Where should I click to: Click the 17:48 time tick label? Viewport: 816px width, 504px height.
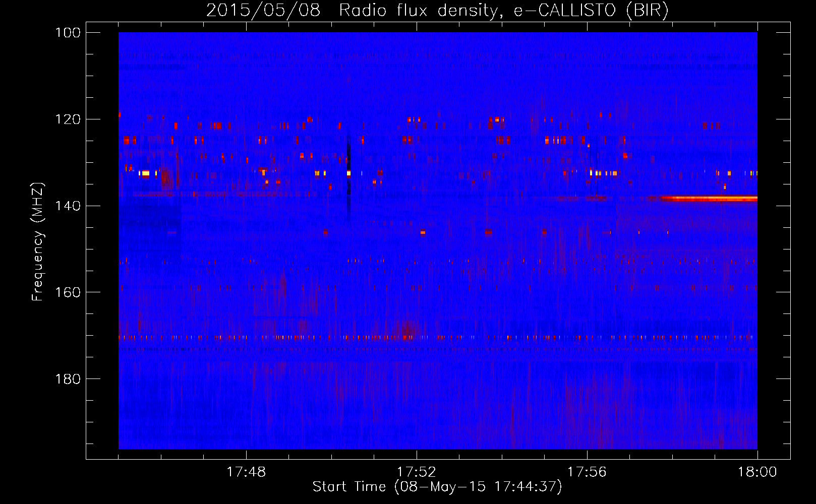click(x=246, y=472)
